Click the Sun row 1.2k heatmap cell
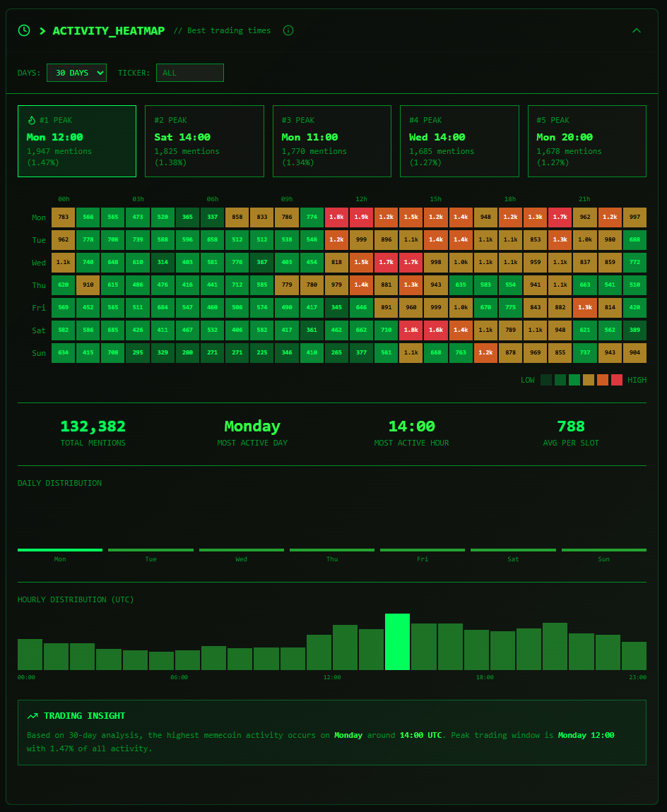 485,353
